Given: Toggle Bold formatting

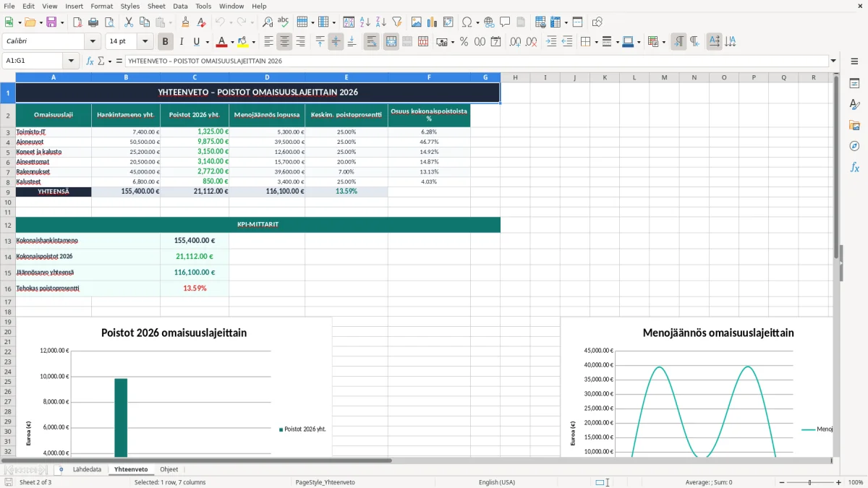Looking at the screenshot, I should [x=166, y=41].
